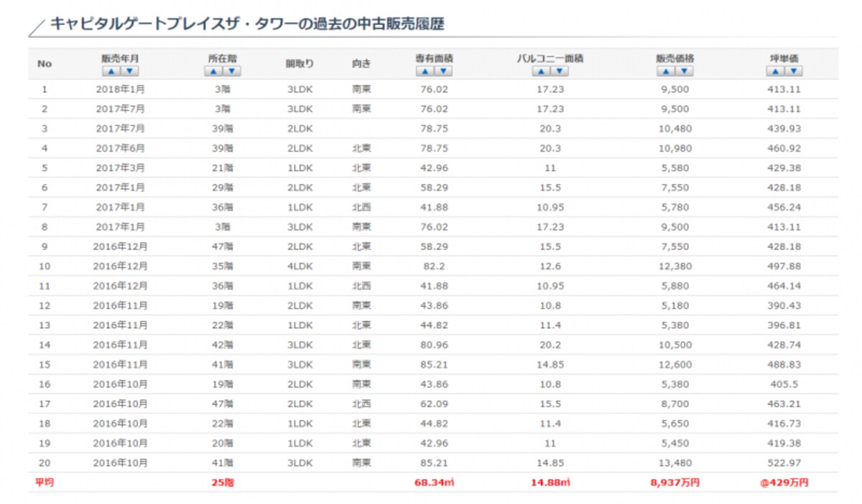Select the price 10,980
862x504 pixels.
(x=675, y=149)
